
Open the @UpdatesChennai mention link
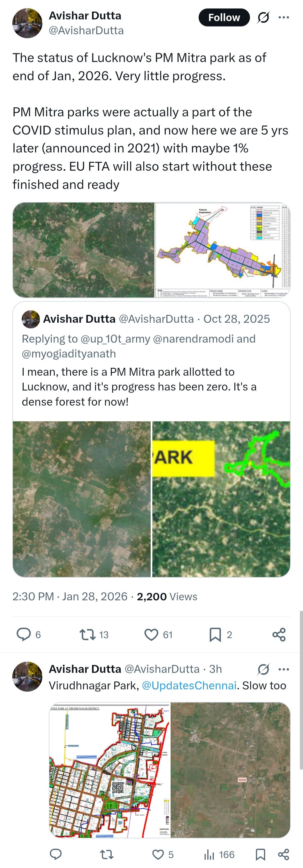(189, 685)
